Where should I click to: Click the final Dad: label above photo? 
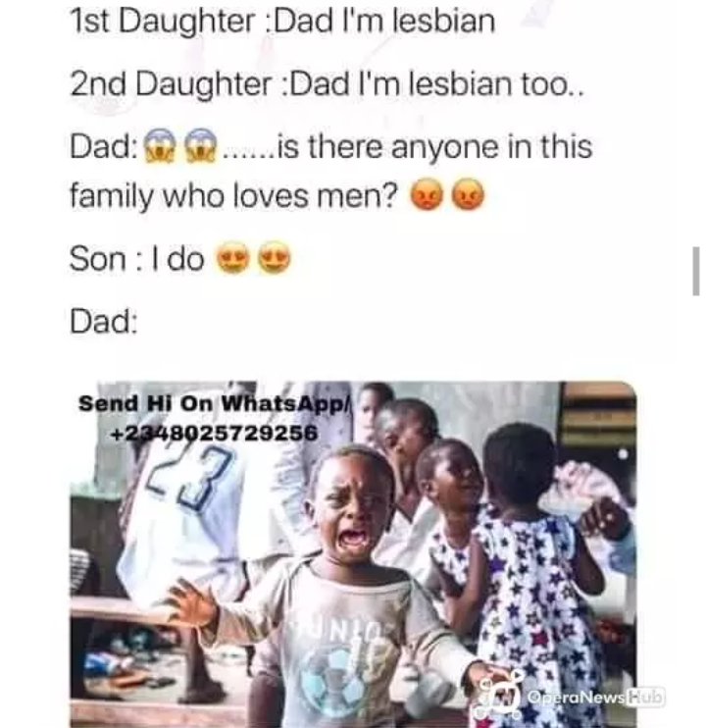(103, 321)
